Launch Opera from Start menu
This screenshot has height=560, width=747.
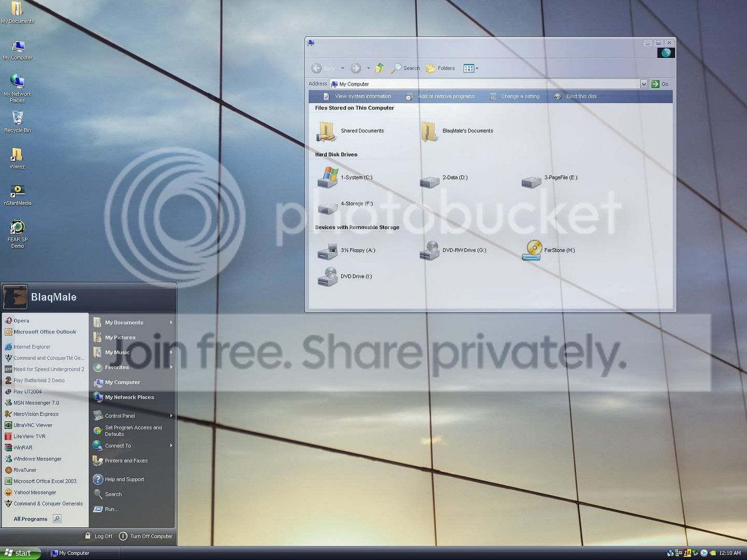pos(17,320)
